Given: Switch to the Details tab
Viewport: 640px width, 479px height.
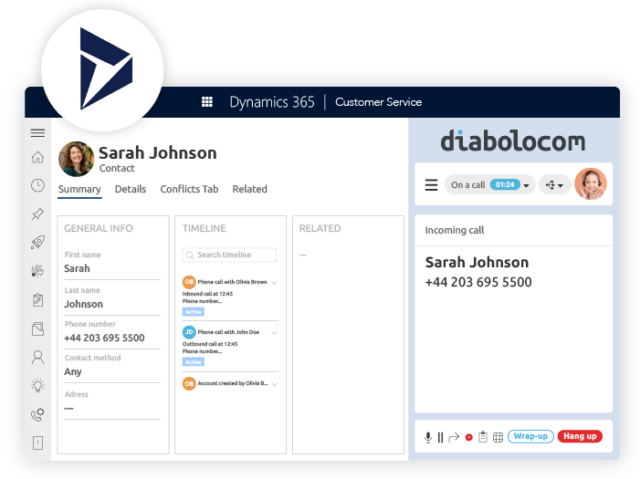Looking at the screenshot, I should 131,189.
